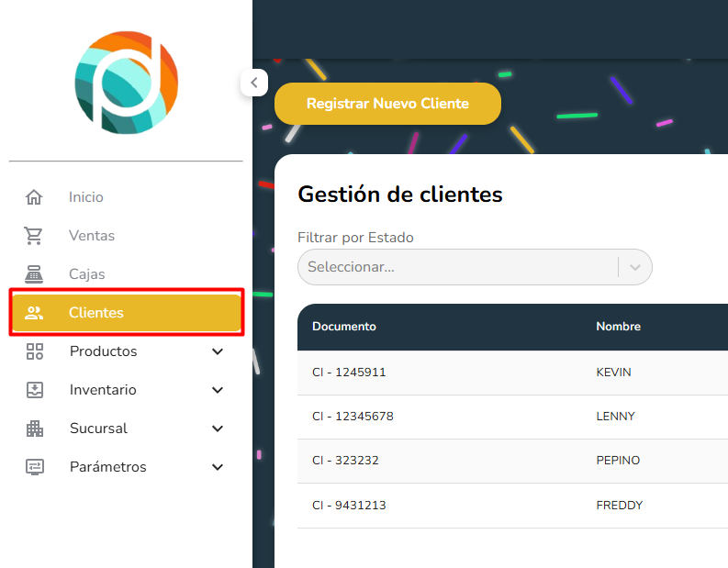Click the Inicio home icon

34,197
